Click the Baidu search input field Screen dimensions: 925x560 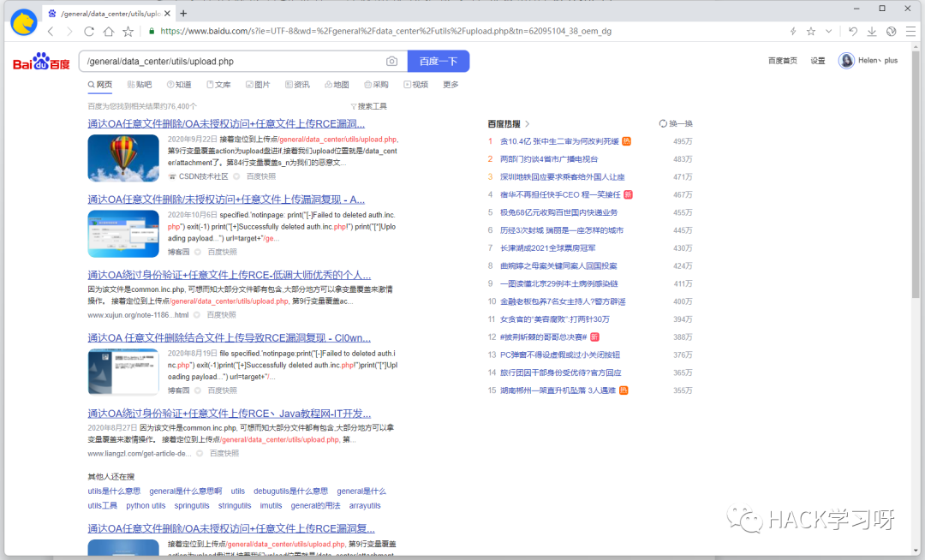(x=233, y=62)
